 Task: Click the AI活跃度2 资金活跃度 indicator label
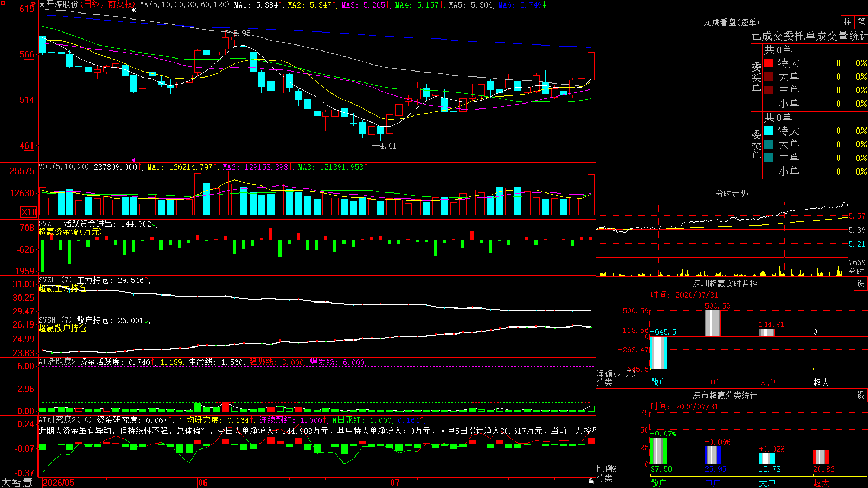click(x=81, y=362)
